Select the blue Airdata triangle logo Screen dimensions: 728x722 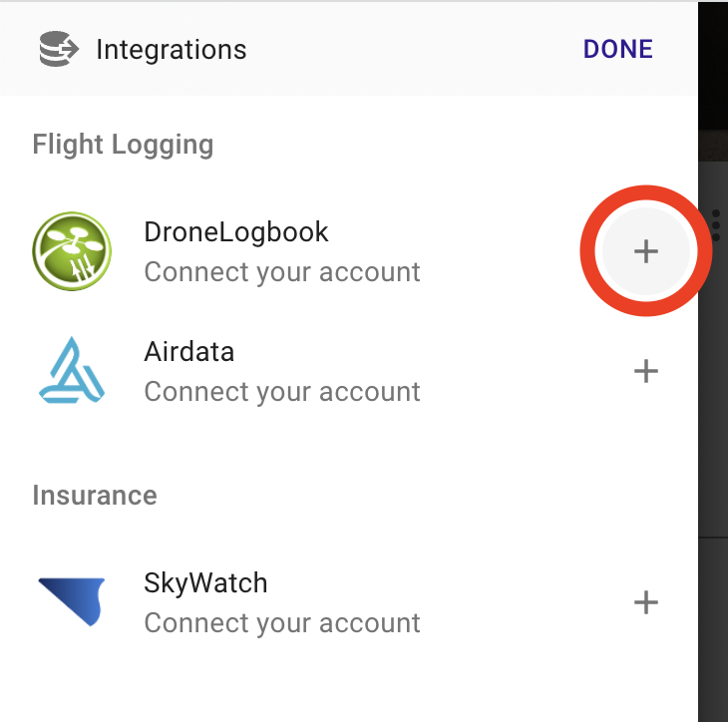[x=72, y=370]
